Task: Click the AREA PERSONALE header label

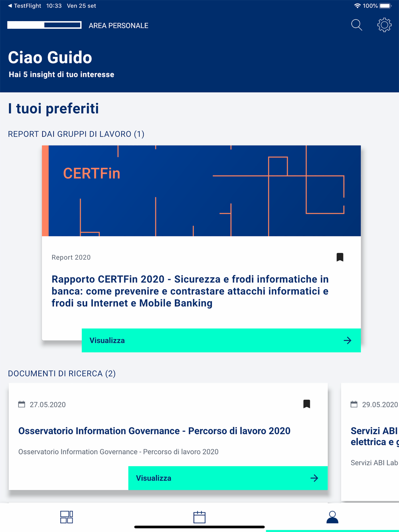Action: [119, 26]
